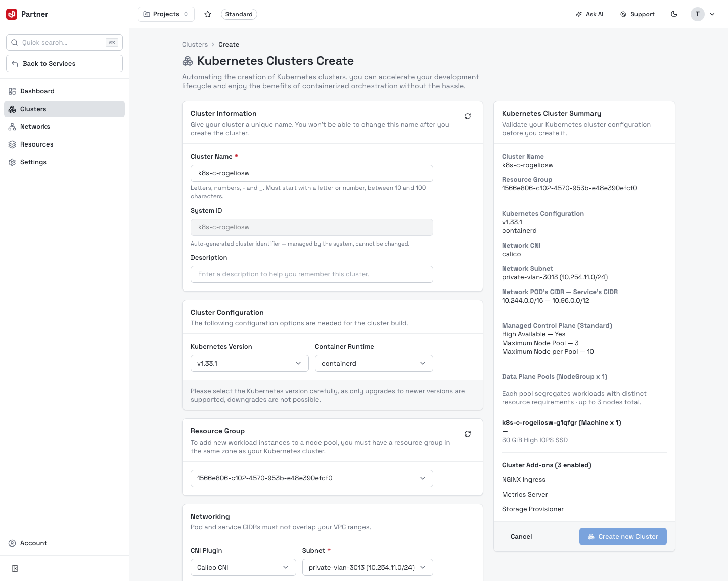Image resolution: width=728 pixels, height=581 pixels.
Task: Open the Container Runtime dropdown
Action: 374,363
